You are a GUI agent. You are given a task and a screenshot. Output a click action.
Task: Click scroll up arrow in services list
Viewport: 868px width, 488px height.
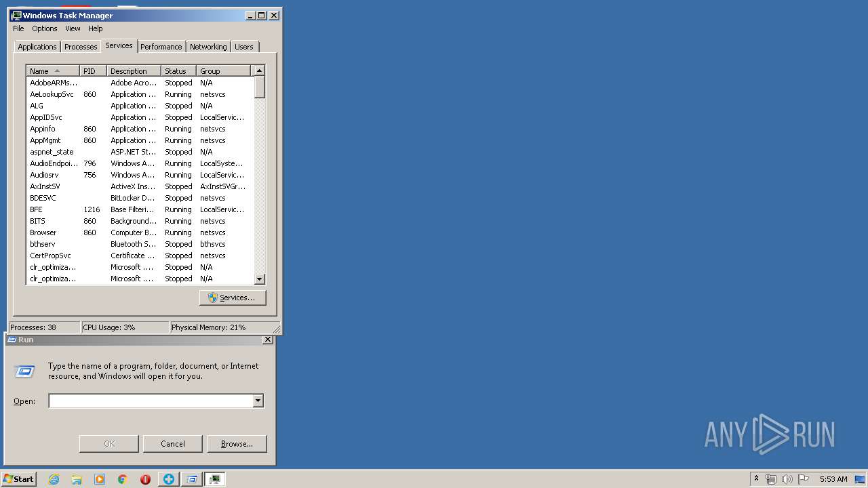[259, 70]
